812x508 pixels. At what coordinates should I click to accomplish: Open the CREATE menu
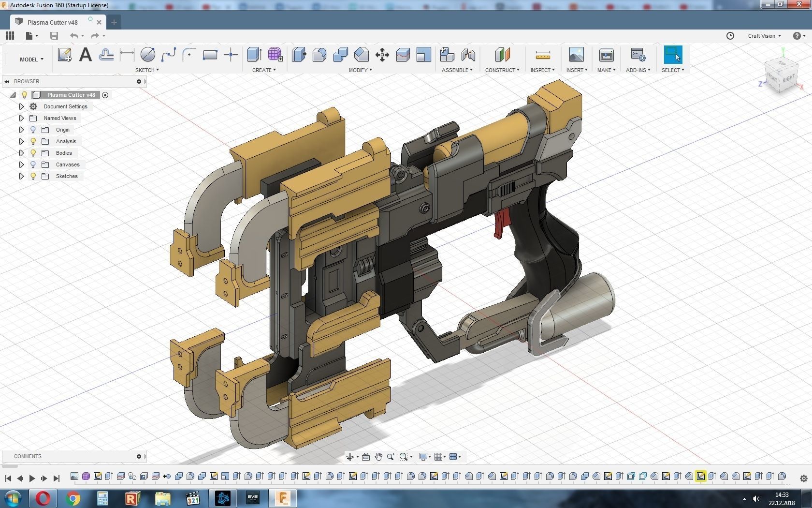264,70
